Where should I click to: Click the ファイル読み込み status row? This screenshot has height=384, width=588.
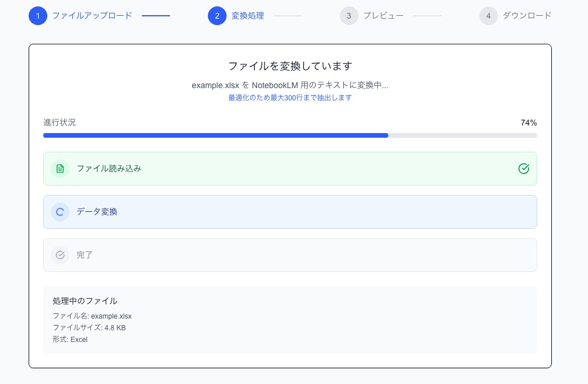point(290,169)
